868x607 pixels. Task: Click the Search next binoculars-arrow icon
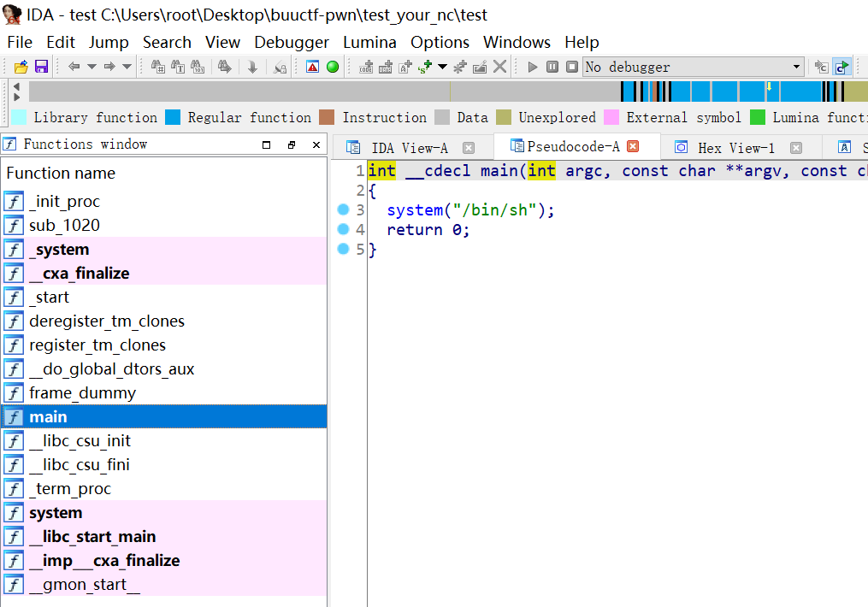point(224,67)
